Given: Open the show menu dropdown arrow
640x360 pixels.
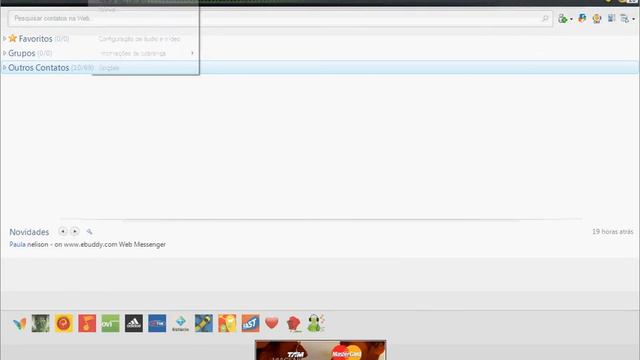Looking at the screenshot, I should pos(633,19).
